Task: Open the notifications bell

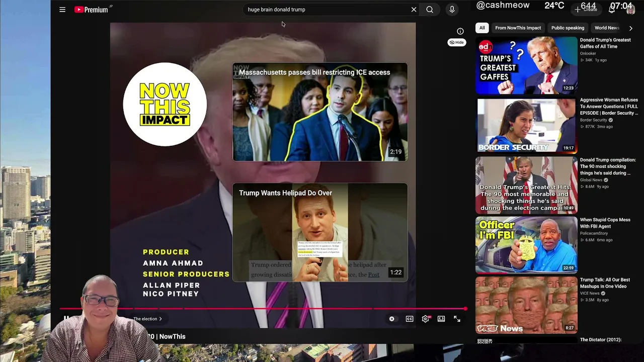Action: pyautogui.click(x=612, y=10)
